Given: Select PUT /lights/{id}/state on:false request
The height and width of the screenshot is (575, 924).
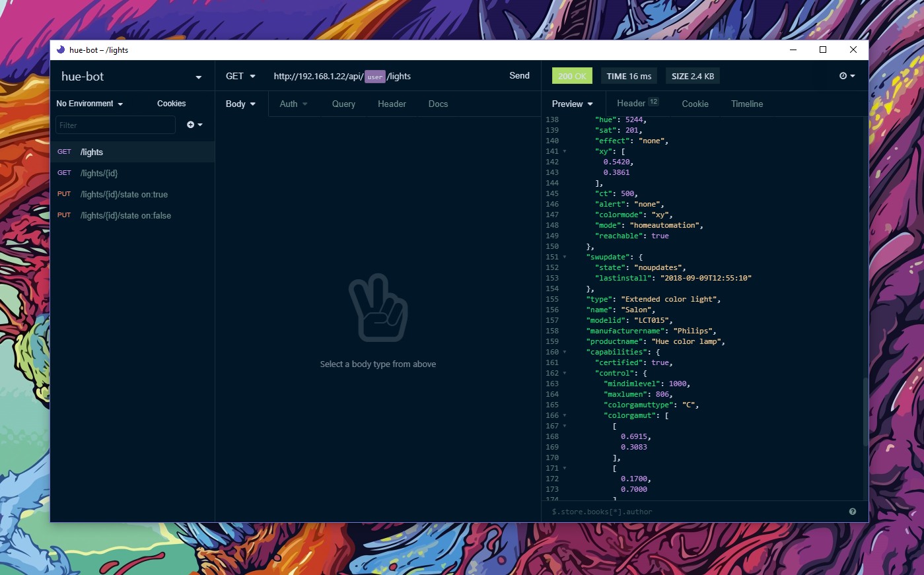Looking at the screenshot, I should (132, 215).
